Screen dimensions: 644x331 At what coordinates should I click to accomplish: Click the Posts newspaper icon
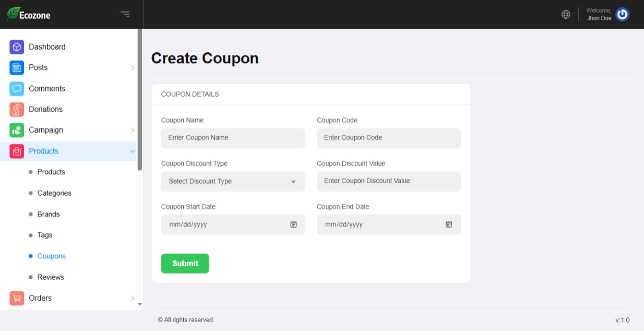[17, 68]
